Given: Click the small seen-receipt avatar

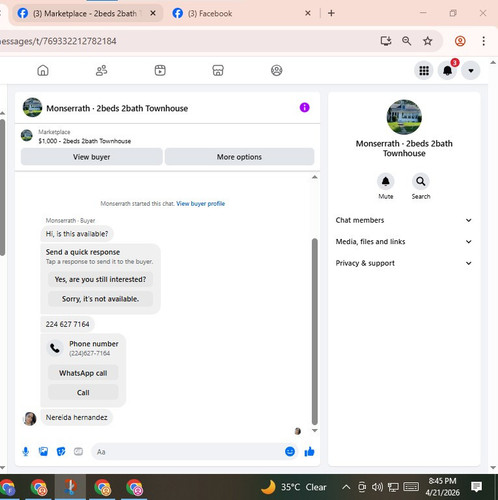Looking at the screenshot, I should pos(298,431).
